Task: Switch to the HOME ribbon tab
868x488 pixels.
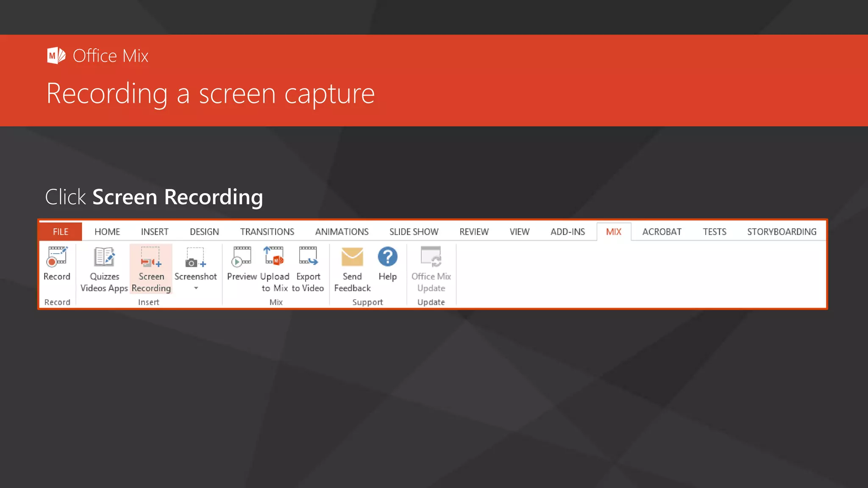Action: pyautogui.click(x=107, y=232)
